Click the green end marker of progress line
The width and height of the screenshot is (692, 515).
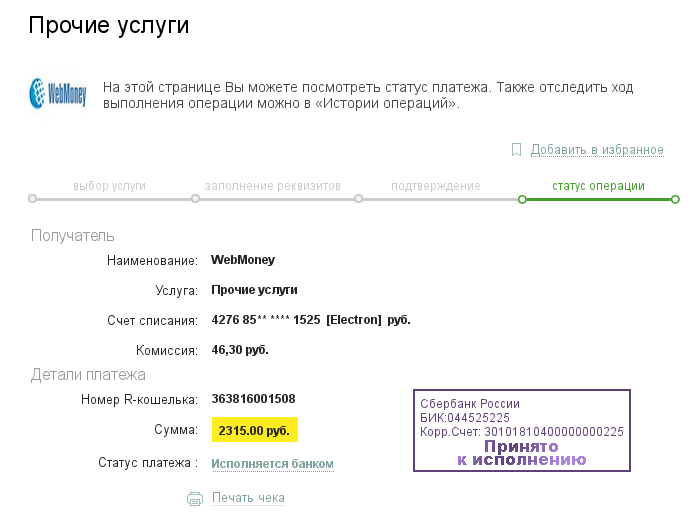point(675,199)
